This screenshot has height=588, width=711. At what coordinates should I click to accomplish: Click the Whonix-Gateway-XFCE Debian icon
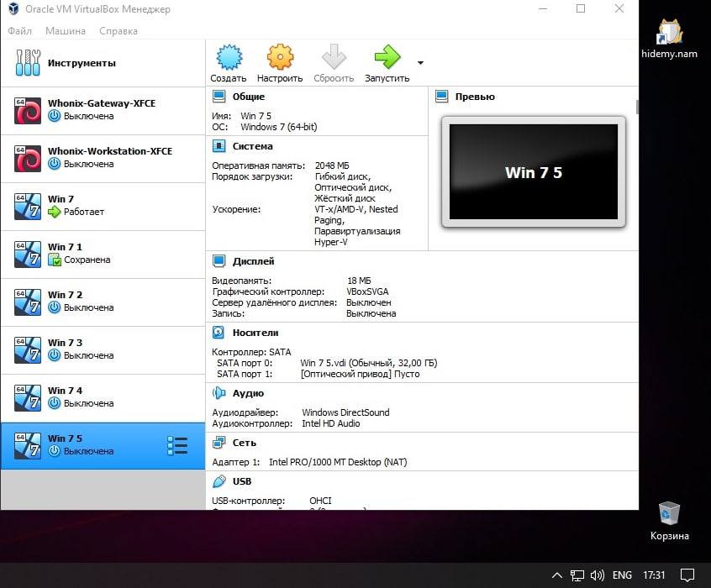pos(27,110)
